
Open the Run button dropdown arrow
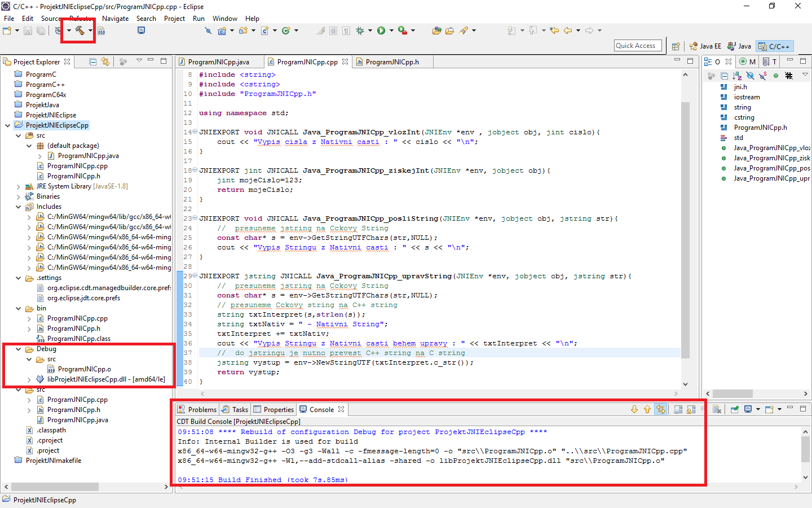tap(392, 30)
